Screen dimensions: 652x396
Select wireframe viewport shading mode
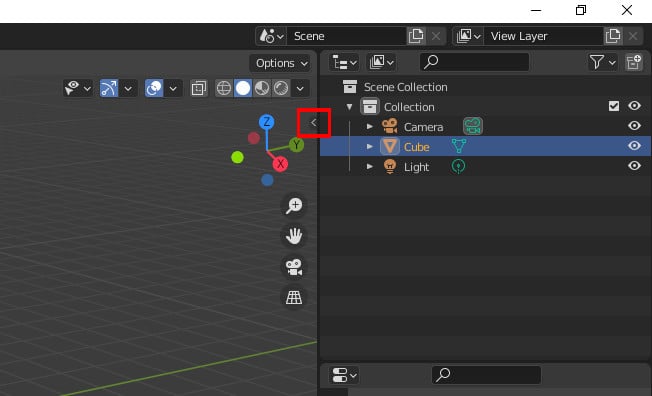point(224,88)
